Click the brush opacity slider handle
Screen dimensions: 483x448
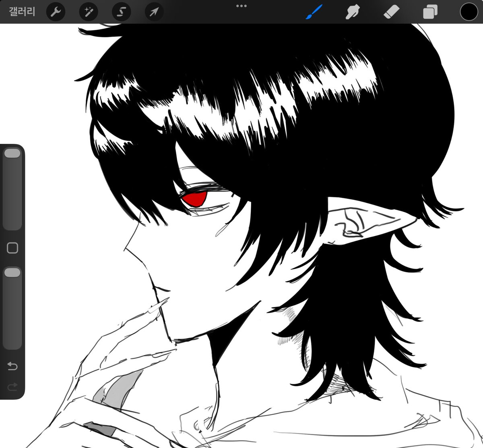(12, 273)
